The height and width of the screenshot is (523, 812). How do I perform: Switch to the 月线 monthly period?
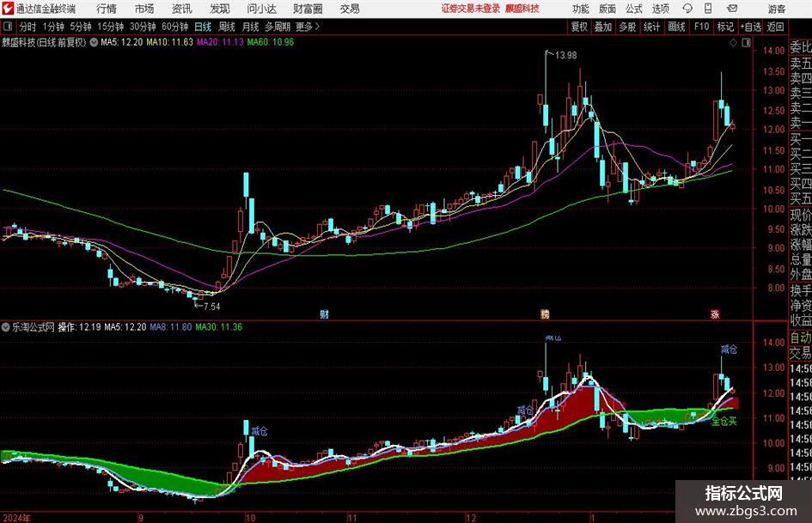[x=250, y=27]
